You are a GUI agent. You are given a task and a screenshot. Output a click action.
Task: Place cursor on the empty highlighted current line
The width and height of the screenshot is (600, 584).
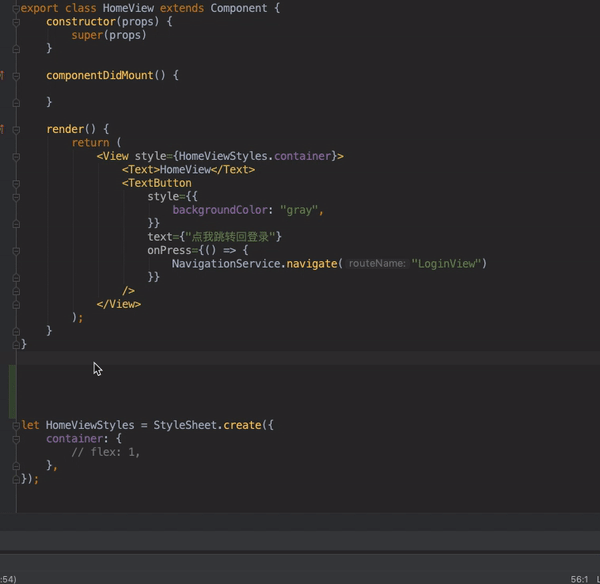click(x=308, y=358)
